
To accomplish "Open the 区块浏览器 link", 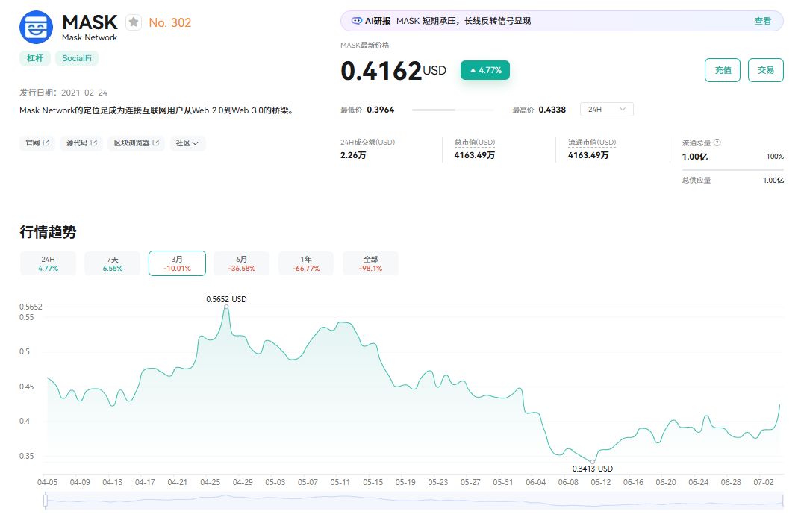I will tap(136, 143).
